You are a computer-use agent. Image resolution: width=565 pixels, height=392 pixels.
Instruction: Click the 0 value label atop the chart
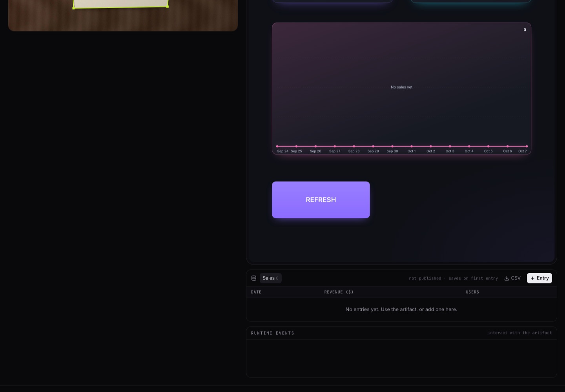click(525, 30)
